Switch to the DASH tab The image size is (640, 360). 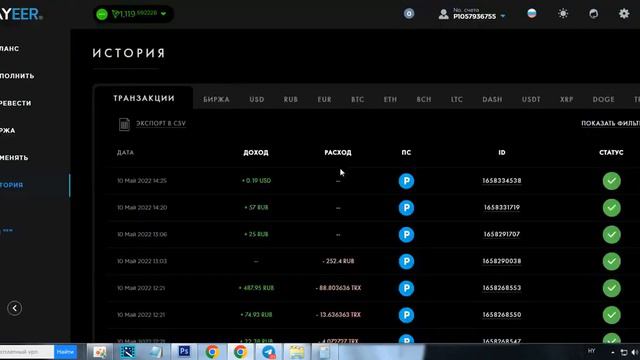pyautogui.click(x=492, y=100)
